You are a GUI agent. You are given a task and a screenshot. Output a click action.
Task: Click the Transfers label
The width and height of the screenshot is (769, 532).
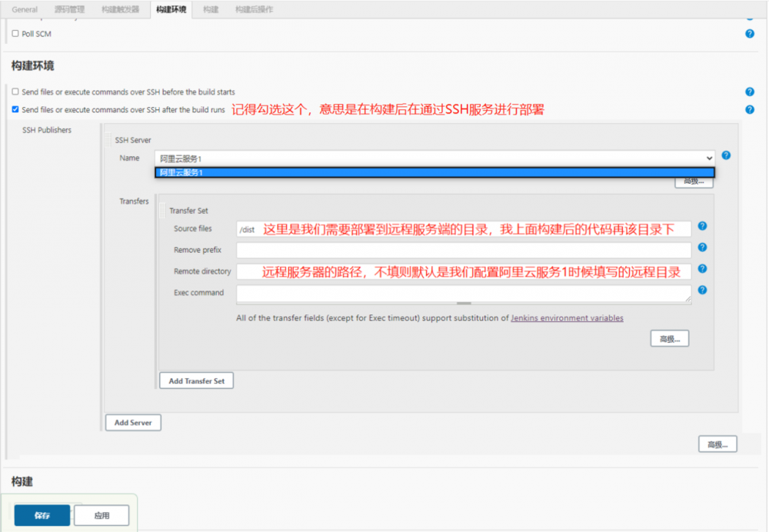click(134, 201)
